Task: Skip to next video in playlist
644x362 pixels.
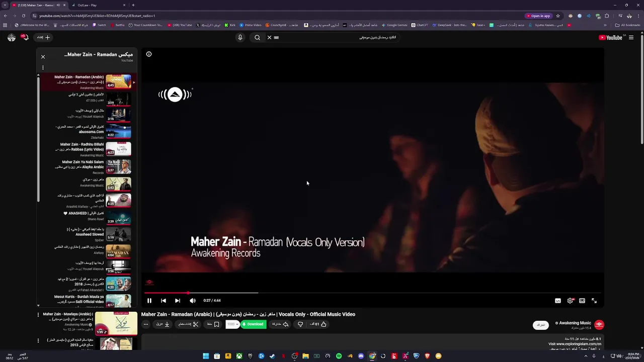Action: pos(178,301)
